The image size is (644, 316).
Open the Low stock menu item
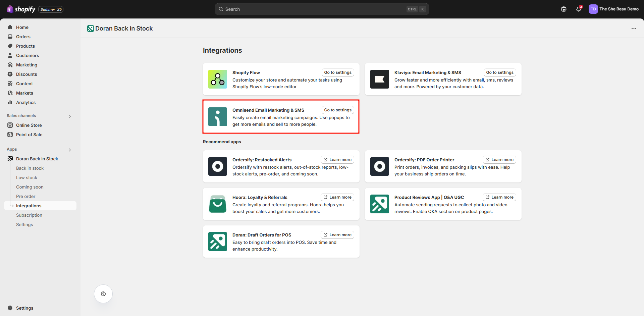click(x=27, y=177)
